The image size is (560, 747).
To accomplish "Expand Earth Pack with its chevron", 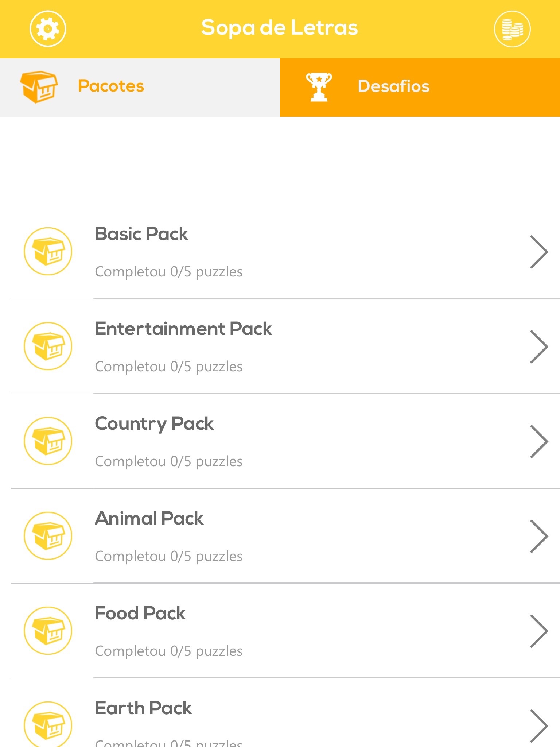I will tap(539, 726).
